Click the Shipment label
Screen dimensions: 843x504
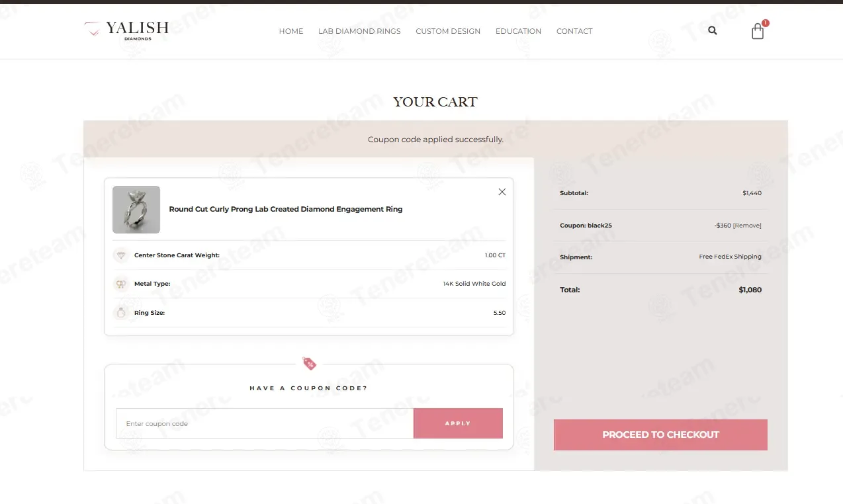(x=576, y=257)
